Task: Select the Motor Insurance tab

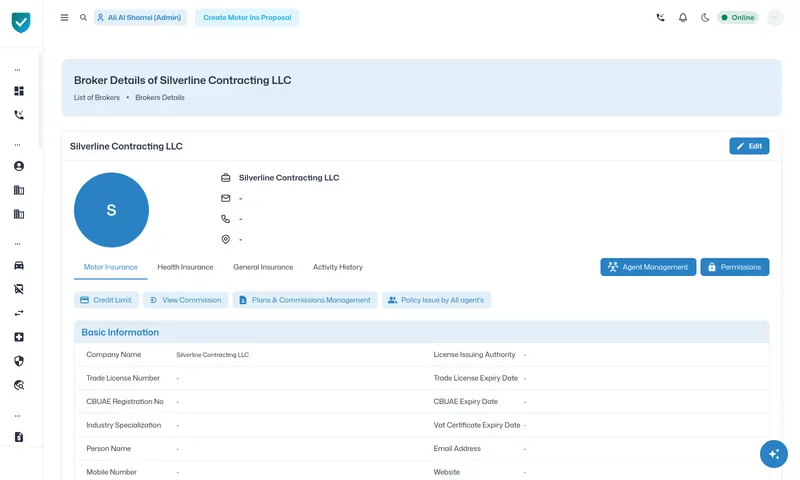Action: click(x=111, y=267)
